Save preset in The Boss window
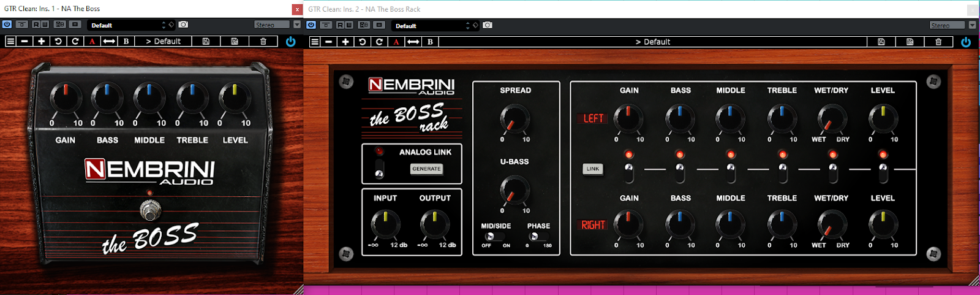This screenshot has height=295, width=980. coord(206,41)
